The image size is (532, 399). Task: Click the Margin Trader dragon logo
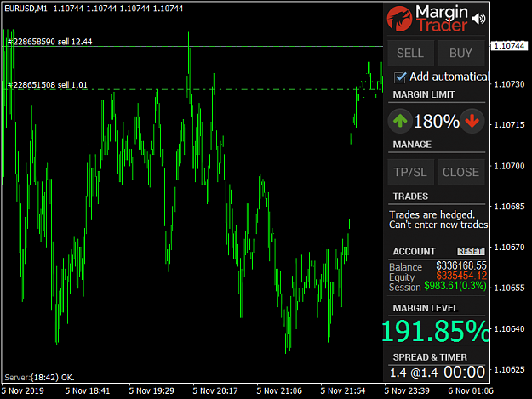pyautogui.click(x=400, y=19)
